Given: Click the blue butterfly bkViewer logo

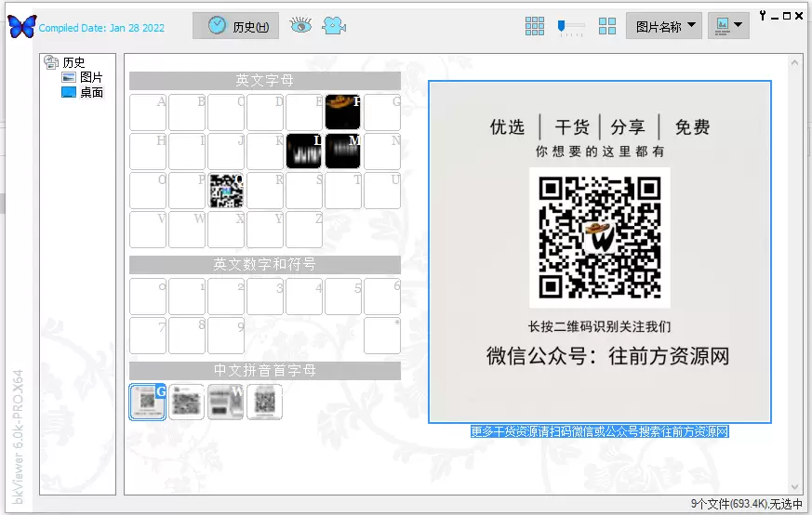Looking at the screenshot, I should (22, 26).
